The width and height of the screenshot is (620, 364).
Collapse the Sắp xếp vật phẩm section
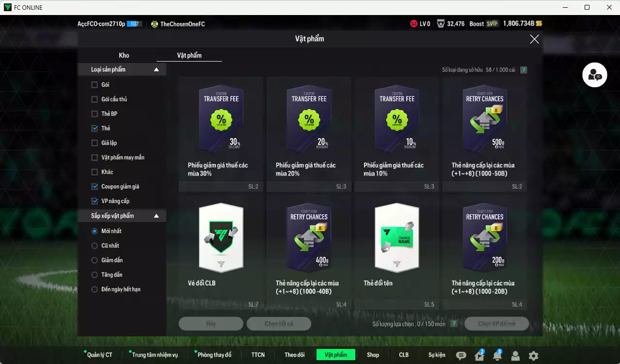point(156,216)
